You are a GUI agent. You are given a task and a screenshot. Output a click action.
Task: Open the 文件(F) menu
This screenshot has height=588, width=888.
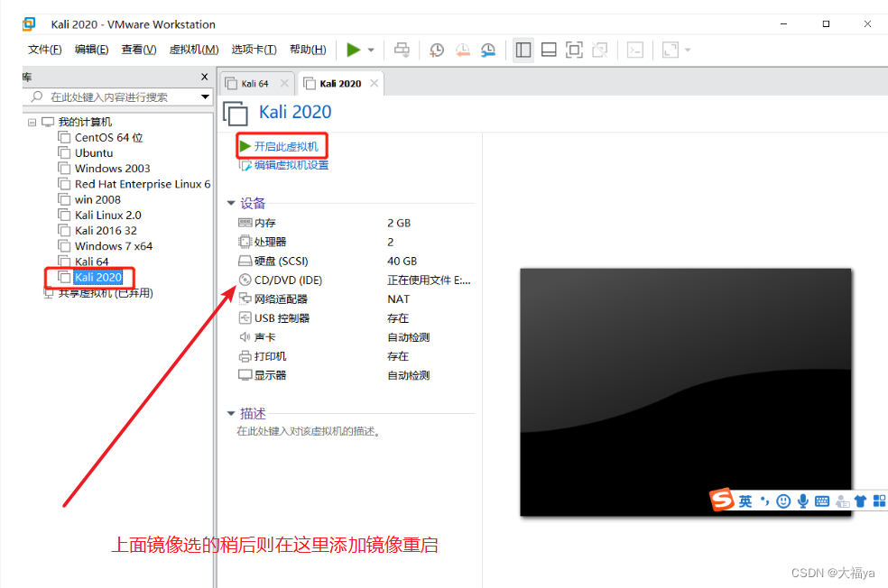pos(45,50)
